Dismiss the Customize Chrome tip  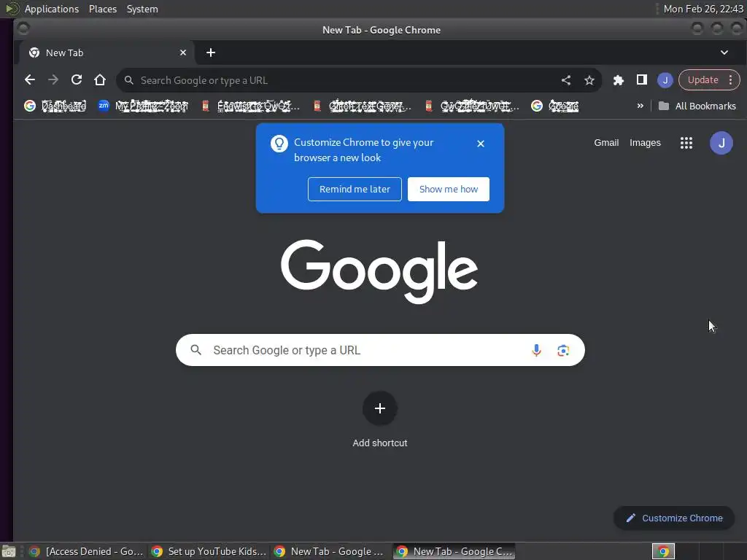tap(480, 144)
